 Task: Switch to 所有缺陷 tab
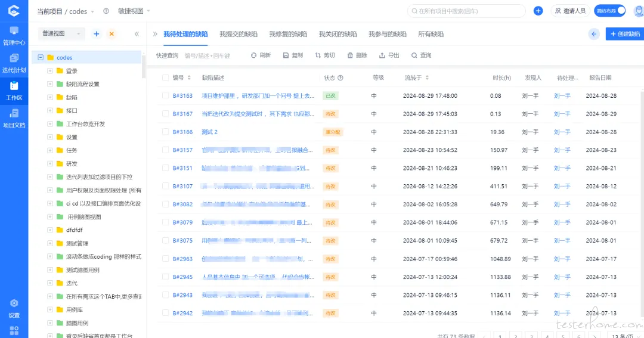(431, 34)
